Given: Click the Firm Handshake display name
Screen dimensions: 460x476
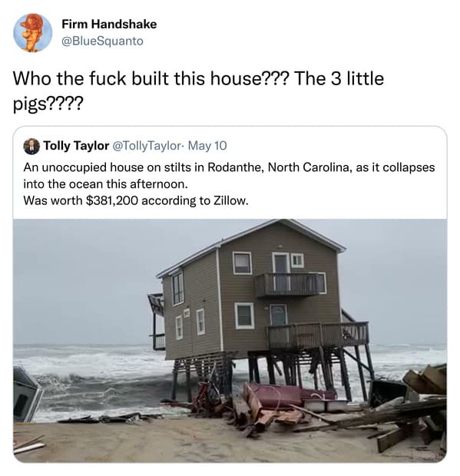Looking at the screenshot, I should pyautogui.click(x=109, y=25).
